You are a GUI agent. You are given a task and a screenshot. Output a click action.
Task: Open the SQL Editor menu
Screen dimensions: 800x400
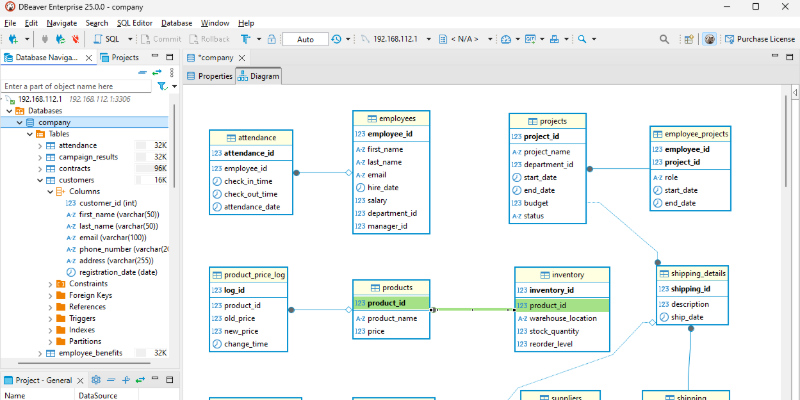(x=134, y=23)
